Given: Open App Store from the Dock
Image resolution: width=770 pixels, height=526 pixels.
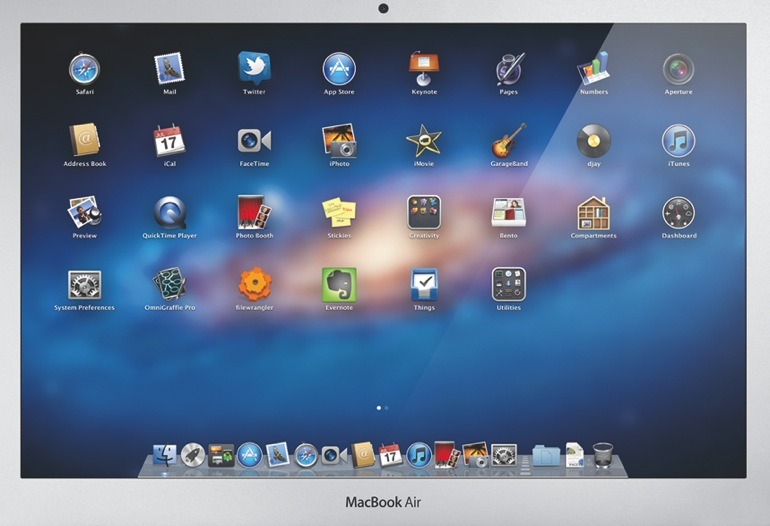Looking at the screenshot, I should click(249, 455).
